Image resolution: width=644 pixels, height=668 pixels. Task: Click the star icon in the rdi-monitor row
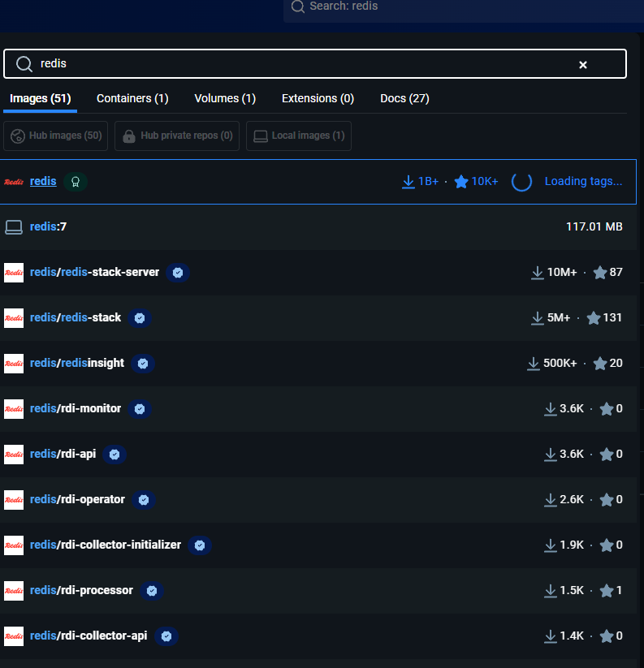coord(607,409)
